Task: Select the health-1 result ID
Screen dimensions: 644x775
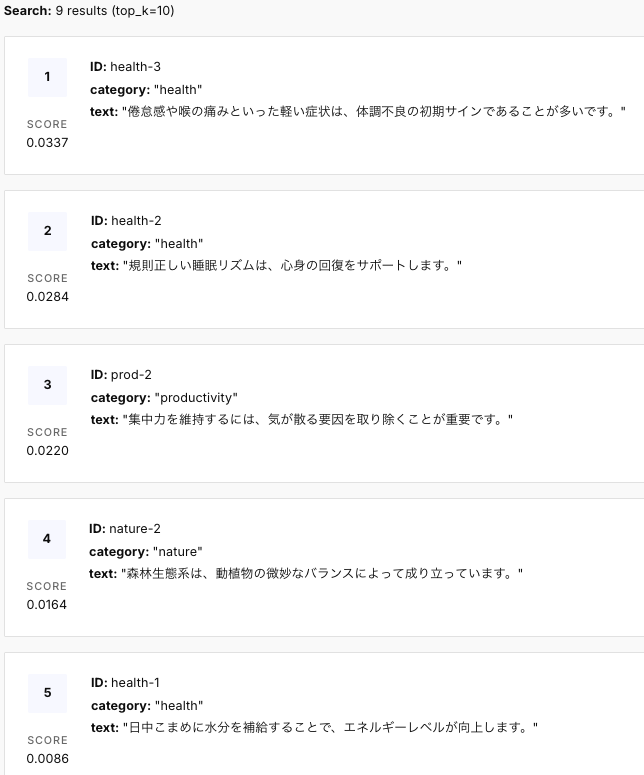Action: [x=135, y=683]
